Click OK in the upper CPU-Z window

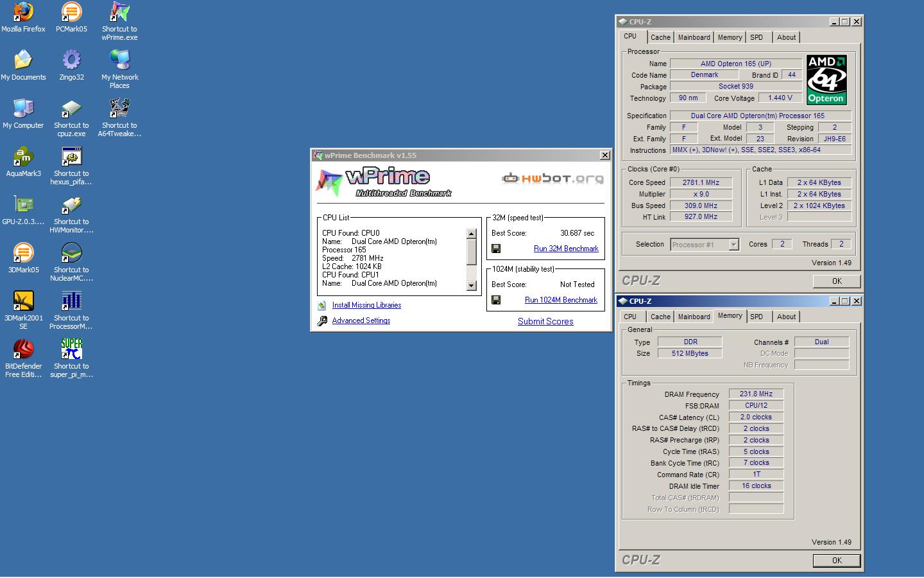click(837, 281)
